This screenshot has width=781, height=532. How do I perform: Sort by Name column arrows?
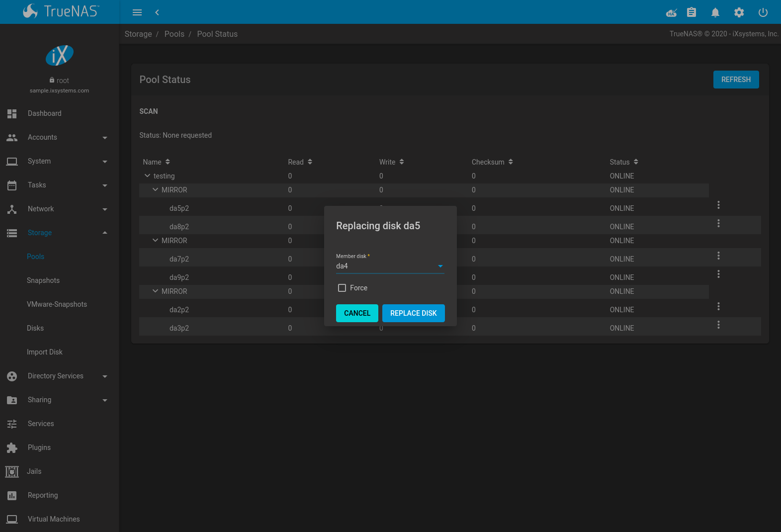[x=168, y=162]
